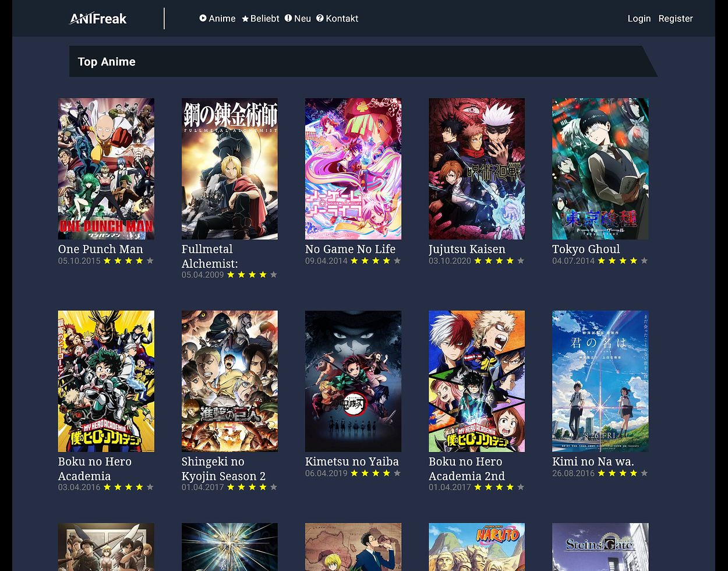Open the Kimi no Na wa. title link
Viewport: 728px width, 571px height.
point(593,461)
